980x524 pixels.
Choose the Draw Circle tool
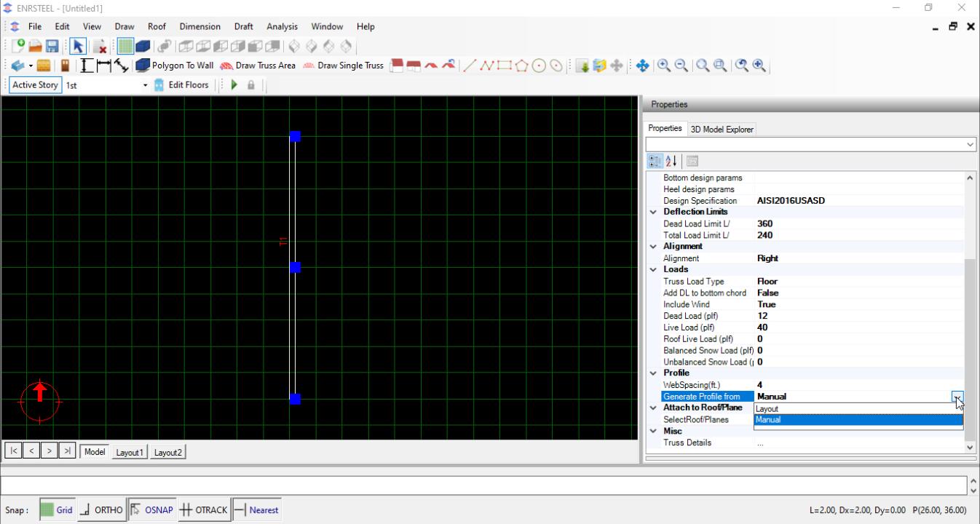coord(539,65)
